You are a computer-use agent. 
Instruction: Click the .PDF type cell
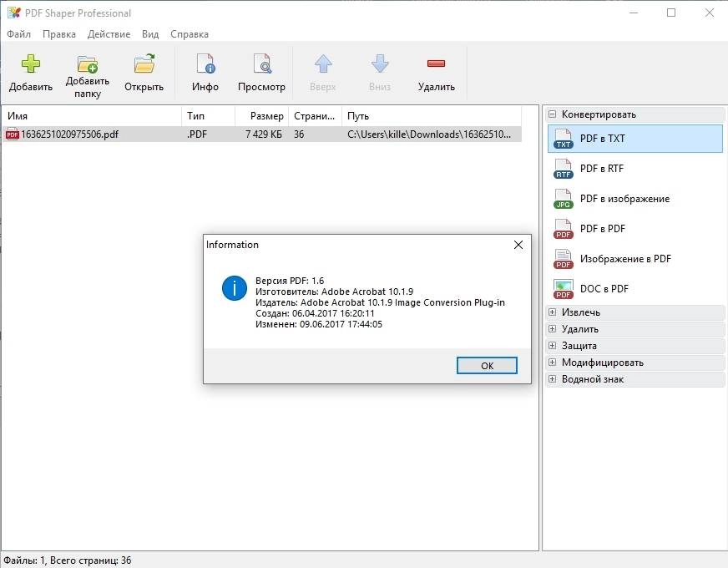point(197,134)
